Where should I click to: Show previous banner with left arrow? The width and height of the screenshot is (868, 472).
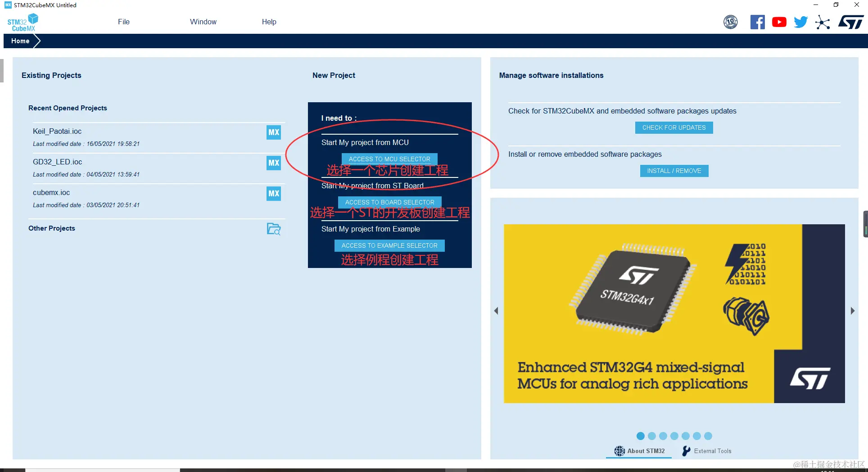click(496, 311)
